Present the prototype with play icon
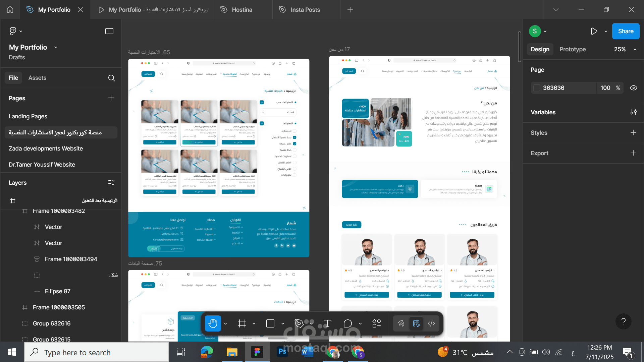The width and height of the screenshot is (644, 362). pyautogui.click(x=594, y=31)
